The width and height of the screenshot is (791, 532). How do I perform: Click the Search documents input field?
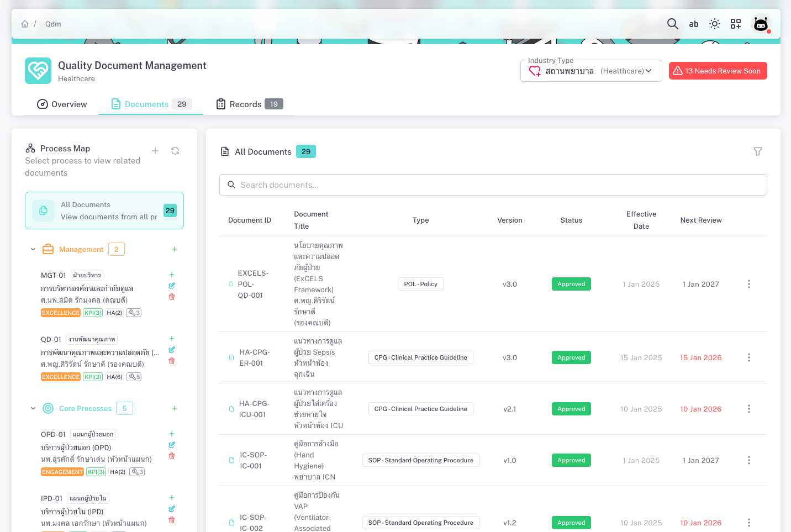pos(493,185)
